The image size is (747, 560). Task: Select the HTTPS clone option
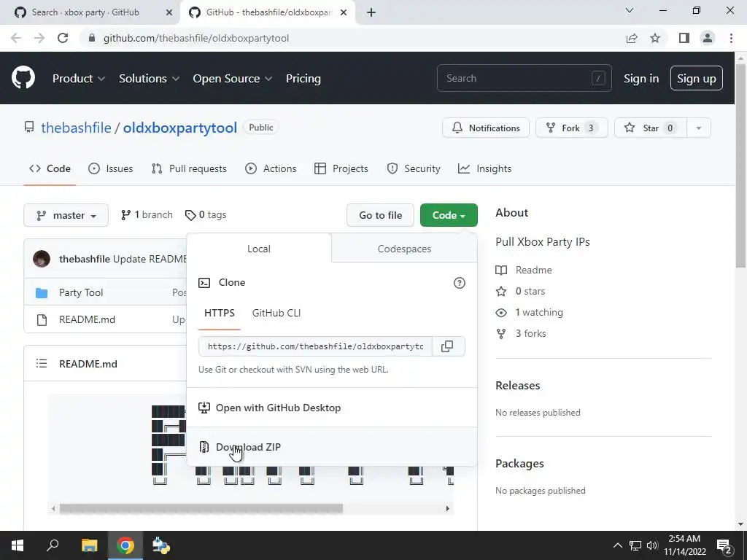click(x=219, y=313)
